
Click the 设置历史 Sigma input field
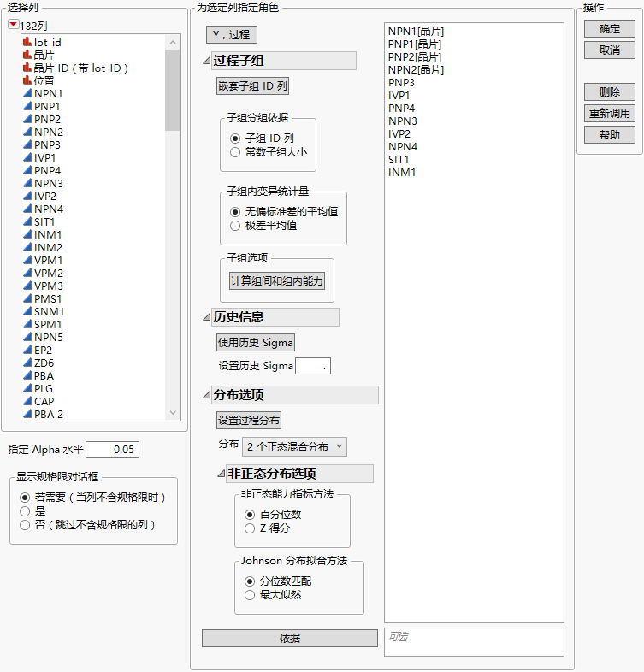pos(313,366)
